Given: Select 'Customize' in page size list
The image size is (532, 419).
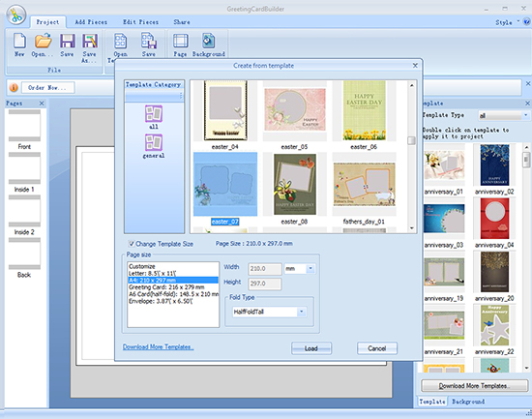Looking at the screenshot, I should click(x=173, y=266).
